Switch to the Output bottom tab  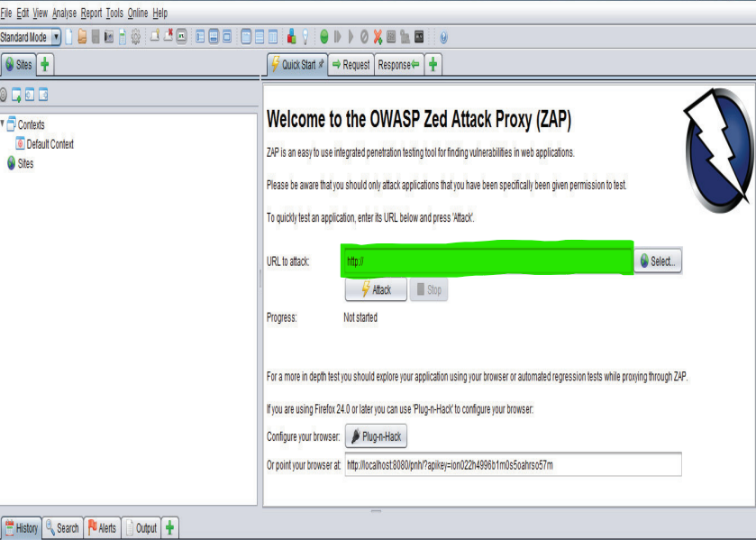[141, 528]
